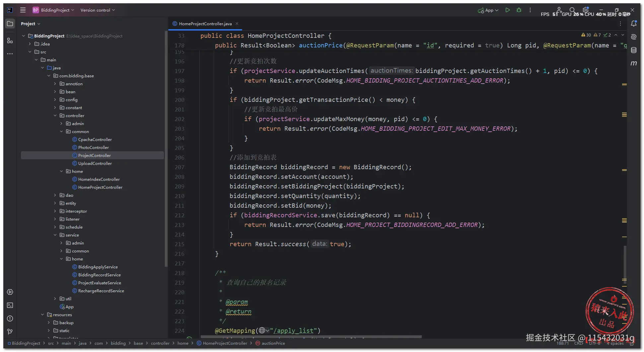Select the bidding breadcrumb
The width and height of the screenshot is (644, 352).
click(118, 343)
